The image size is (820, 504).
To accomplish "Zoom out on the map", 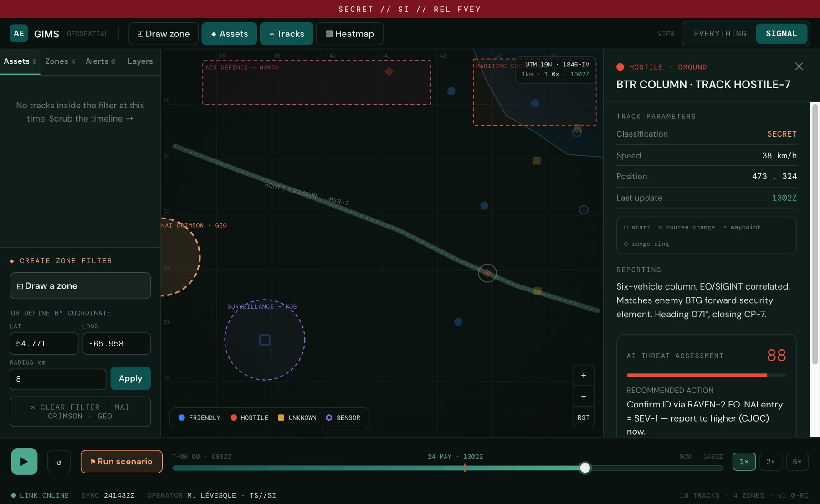I will (x=584, y=397).
